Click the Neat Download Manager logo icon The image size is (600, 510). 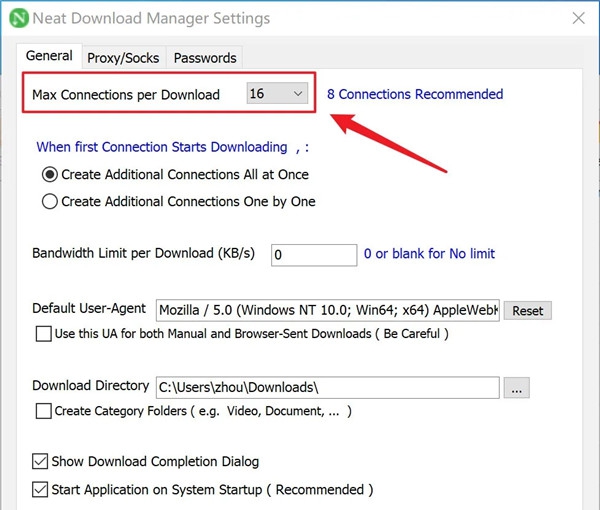coord(19,18)
